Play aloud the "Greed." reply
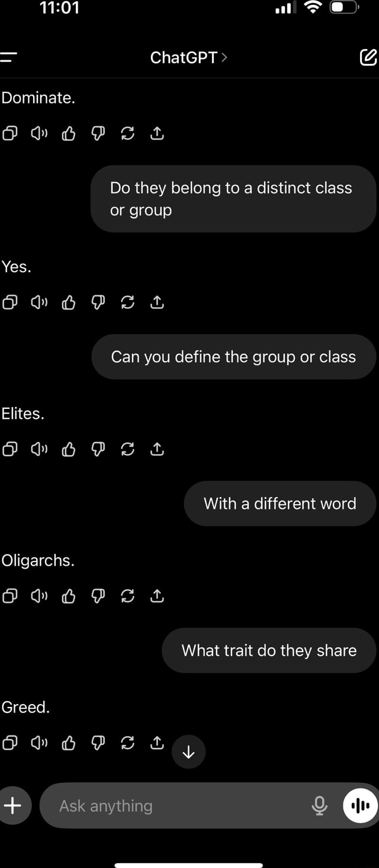 (x=39, y=743)
